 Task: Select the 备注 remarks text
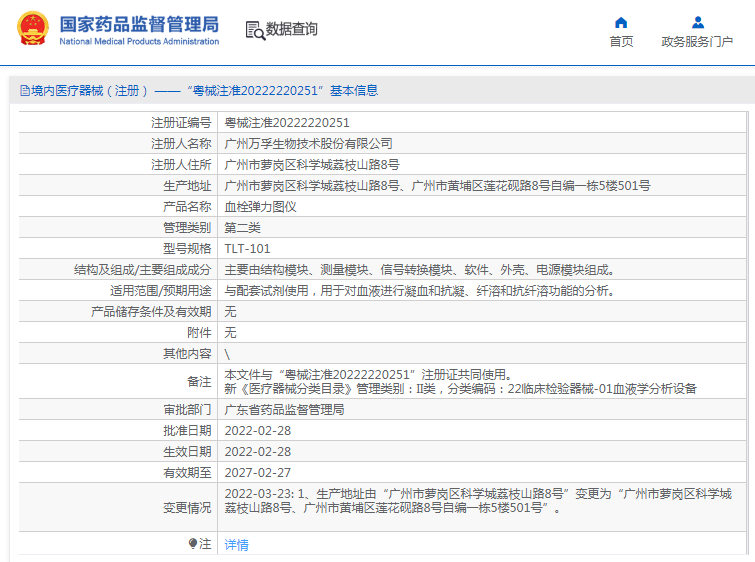point(460,381)
